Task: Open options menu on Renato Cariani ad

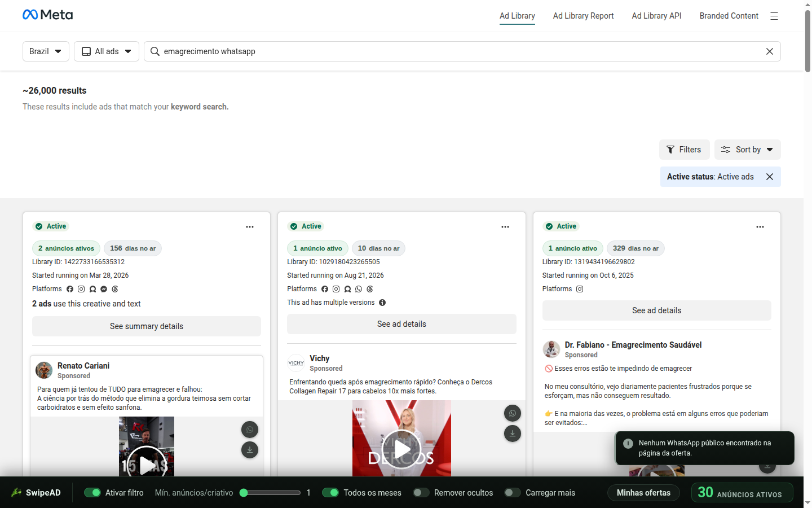Action: 250,227
